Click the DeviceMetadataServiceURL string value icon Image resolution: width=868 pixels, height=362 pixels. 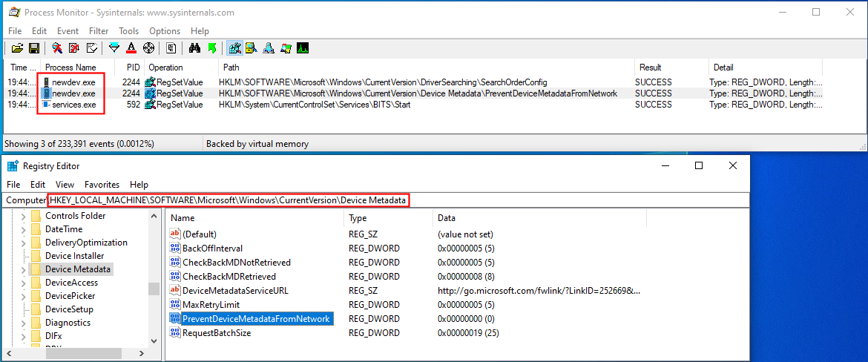(175, 290)
